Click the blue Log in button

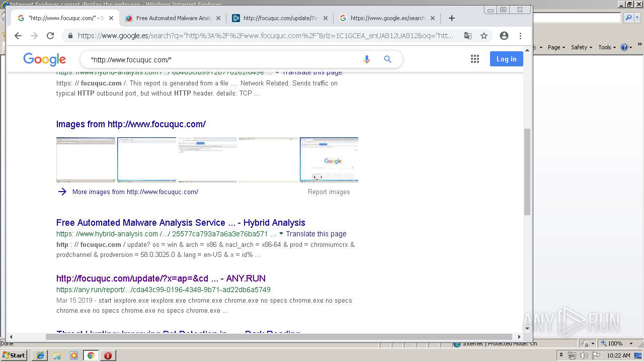click(507, 59)
